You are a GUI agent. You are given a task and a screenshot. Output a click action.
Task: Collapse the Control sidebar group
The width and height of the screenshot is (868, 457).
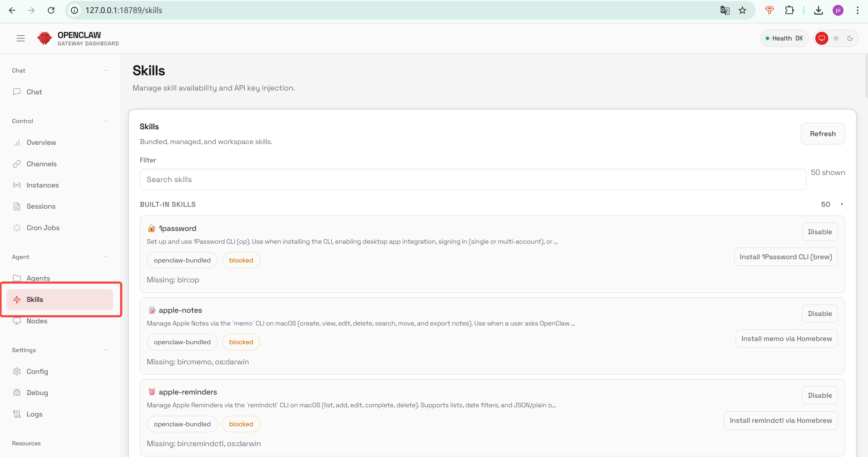[106, 121]
